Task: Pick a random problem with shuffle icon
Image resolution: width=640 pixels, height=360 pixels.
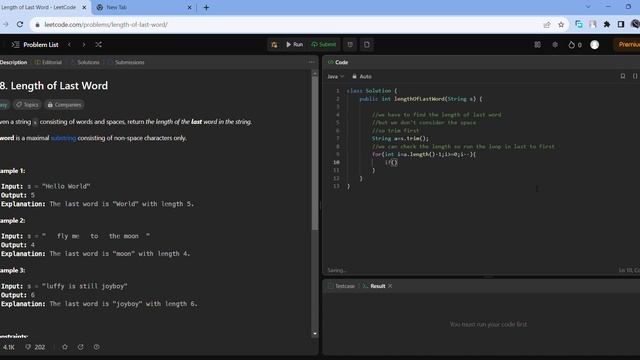Action: (98, 44)
